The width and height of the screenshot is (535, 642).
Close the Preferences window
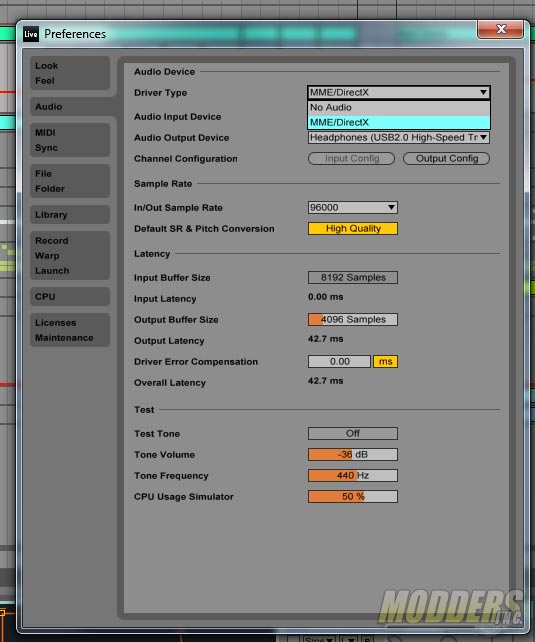[x=500, y=29]
